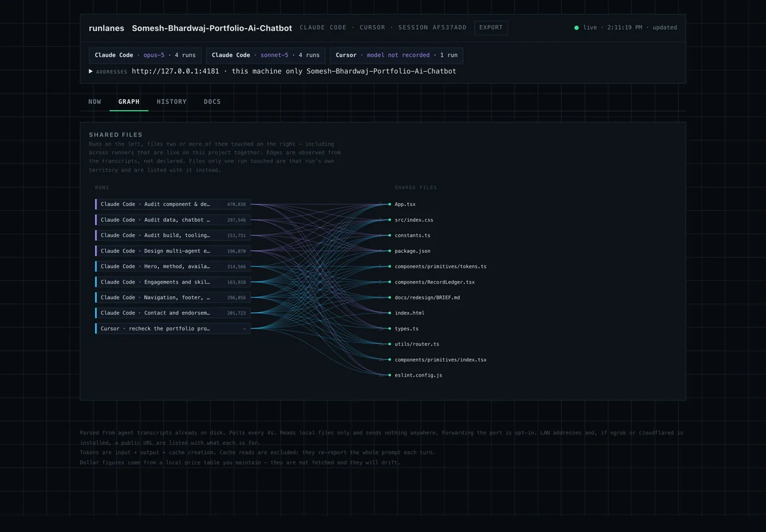The width and height of the screenshot is (766, 532).
Task: Click the SESSION AF537ADD label
Action: click(x=432, y=27)
